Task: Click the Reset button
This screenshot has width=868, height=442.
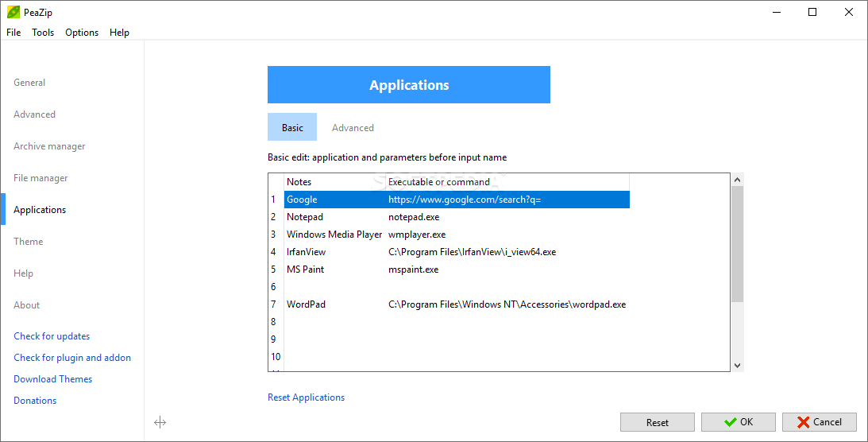Action: click(x=657, y=422)
